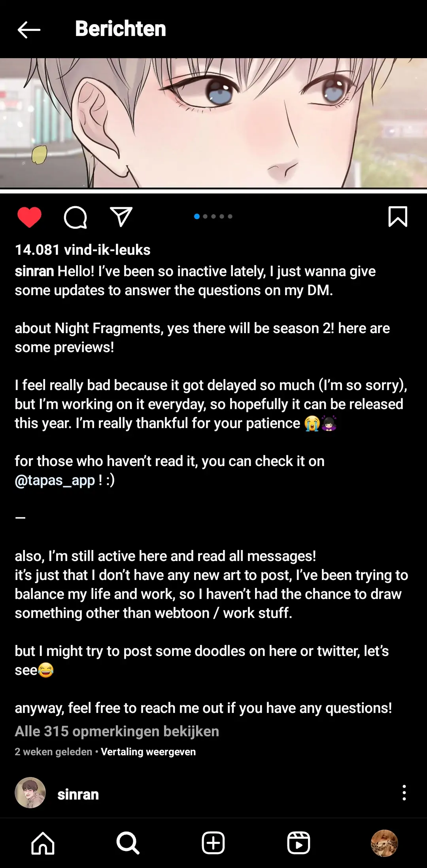Open the Reels tab icon

point(299,843)
